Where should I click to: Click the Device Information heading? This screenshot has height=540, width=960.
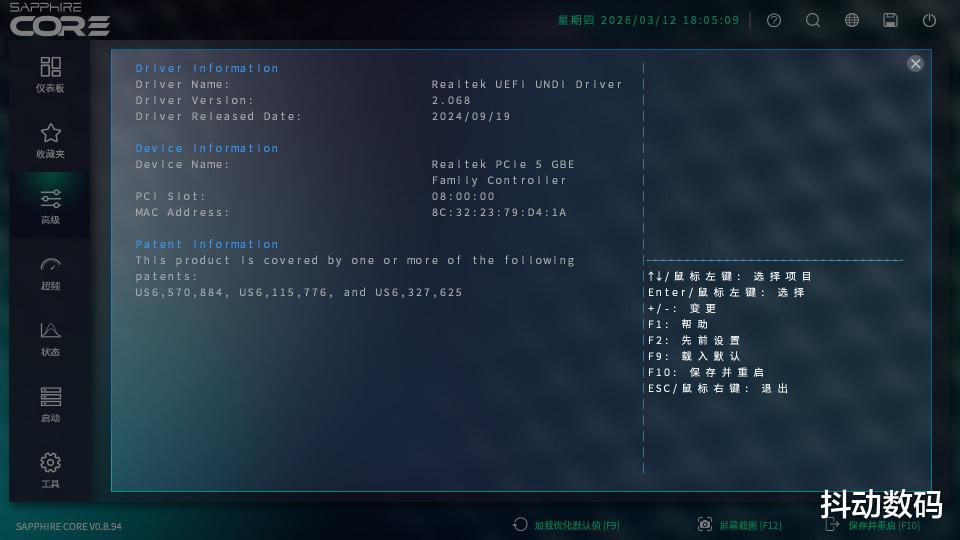pos(207,148)
